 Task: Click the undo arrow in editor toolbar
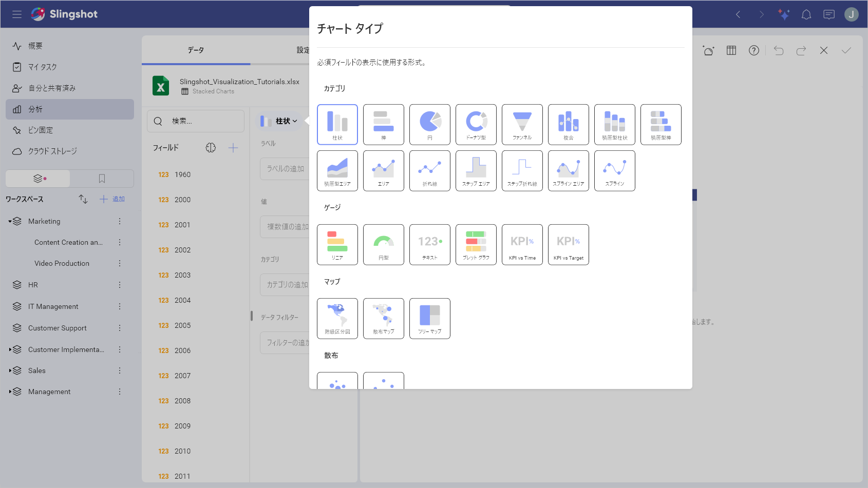pyautogui.click(x=779, y=50)
